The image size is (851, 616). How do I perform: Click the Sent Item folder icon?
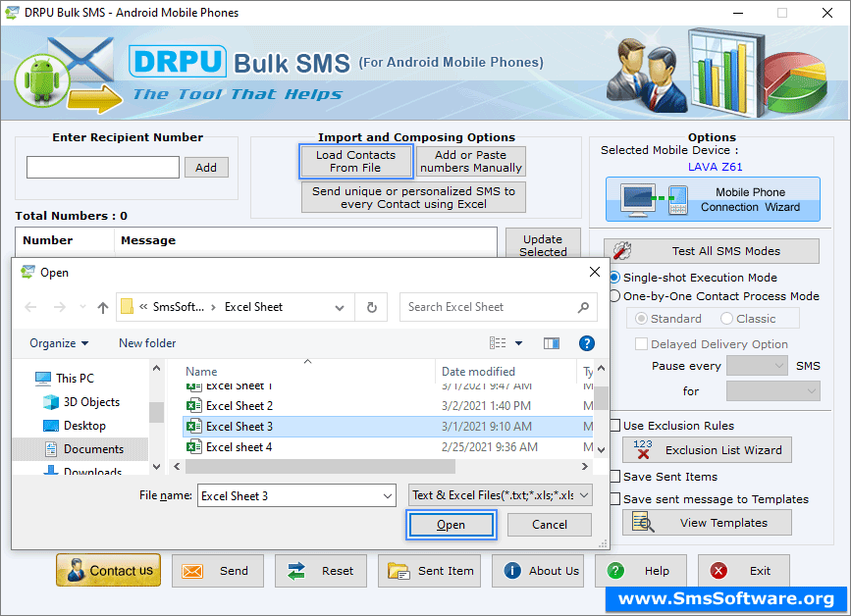(399, 571)
